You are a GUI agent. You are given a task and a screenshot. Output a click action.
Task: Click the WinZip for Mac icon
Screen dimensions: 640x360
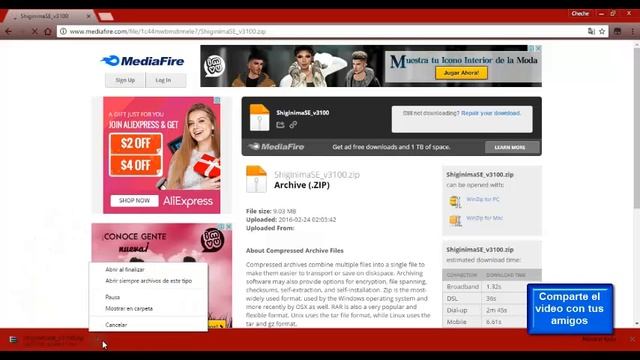tap(455, 220)
